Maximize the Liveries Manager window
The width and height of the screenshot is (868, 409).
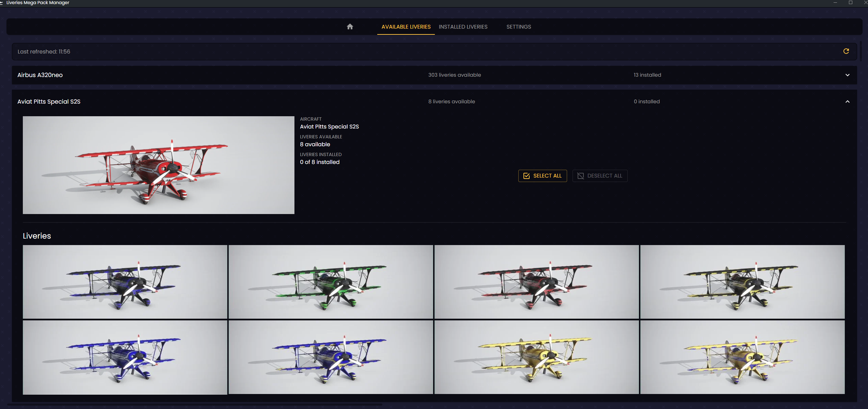tap(850, 3)
